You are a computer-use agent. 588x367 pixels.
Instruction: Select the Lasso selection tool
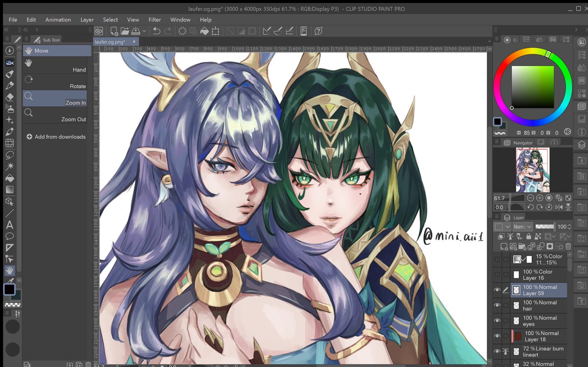click(x=9, y=155)
